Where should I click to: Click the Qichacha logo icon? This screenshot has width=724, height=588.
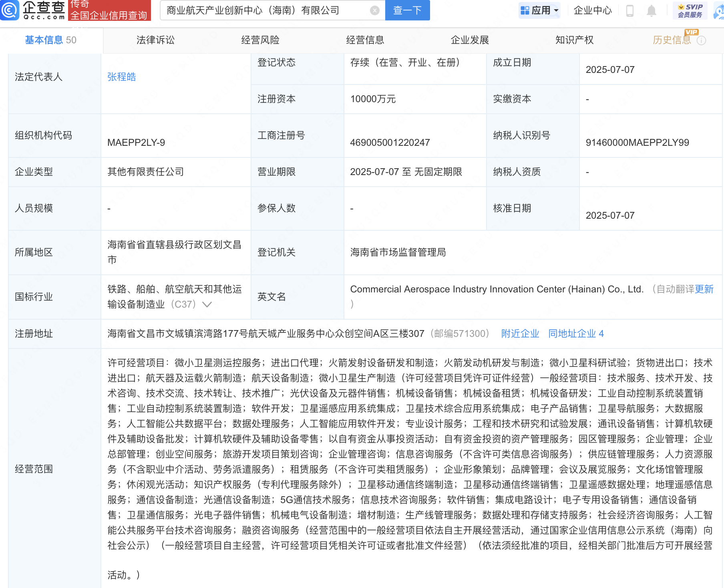[x=10, y=10]
